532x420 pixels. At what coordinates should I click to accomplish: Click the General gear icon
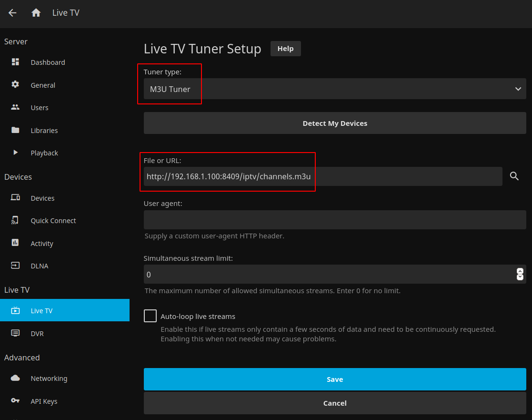click(x=15, y=84)
